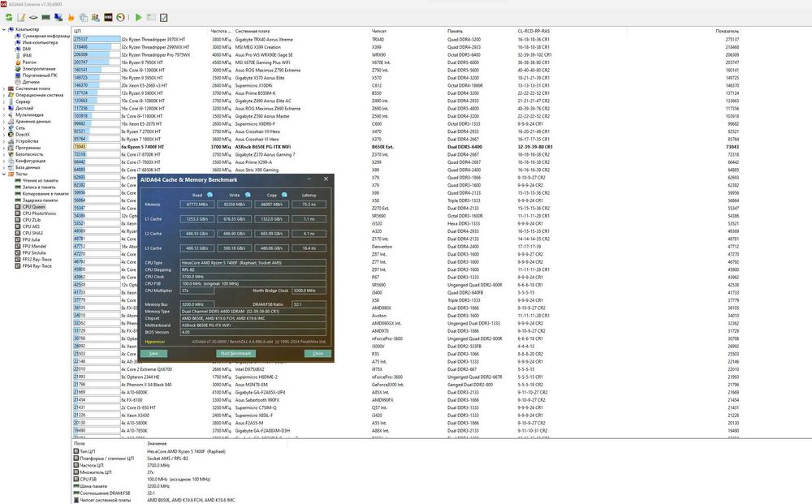Select the Мультимедиа speaker icon in tree

pyautogui.click(x=11, y=115)
